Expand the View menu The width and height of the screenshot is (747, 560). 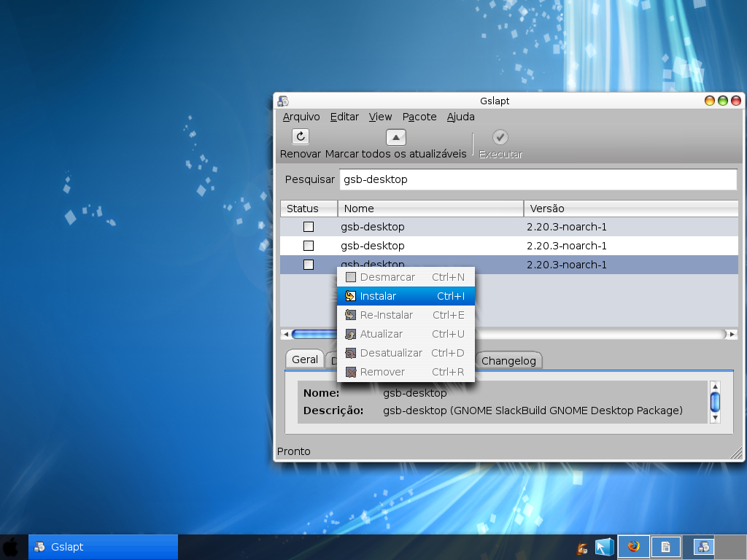pyautogui.click(x=380, y=117)
